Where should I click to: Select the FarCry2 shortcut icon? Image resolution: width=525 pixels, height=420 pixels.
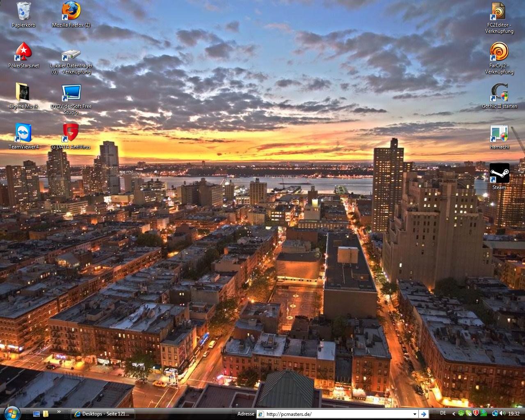pos(499,52)
